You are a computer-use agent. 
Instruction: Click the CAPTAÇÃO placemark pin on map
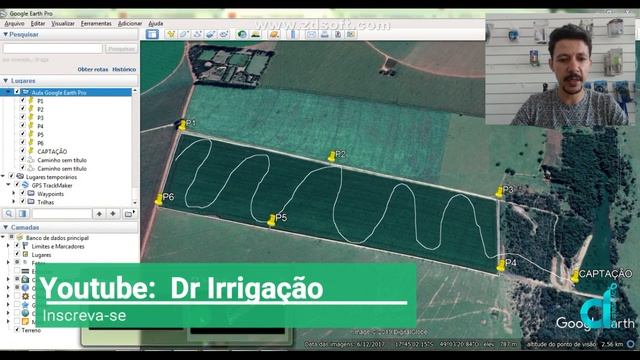point(575,276)
